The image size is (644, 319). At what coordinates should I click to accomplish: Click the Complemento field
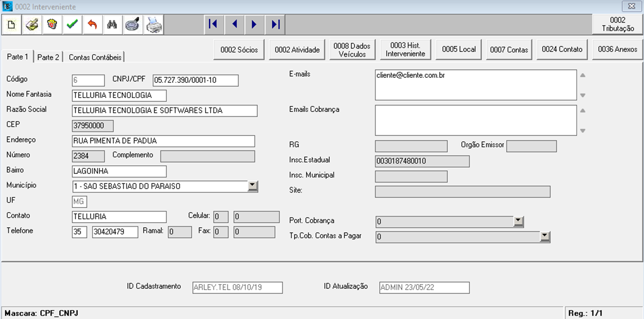(x=207, y=156)
